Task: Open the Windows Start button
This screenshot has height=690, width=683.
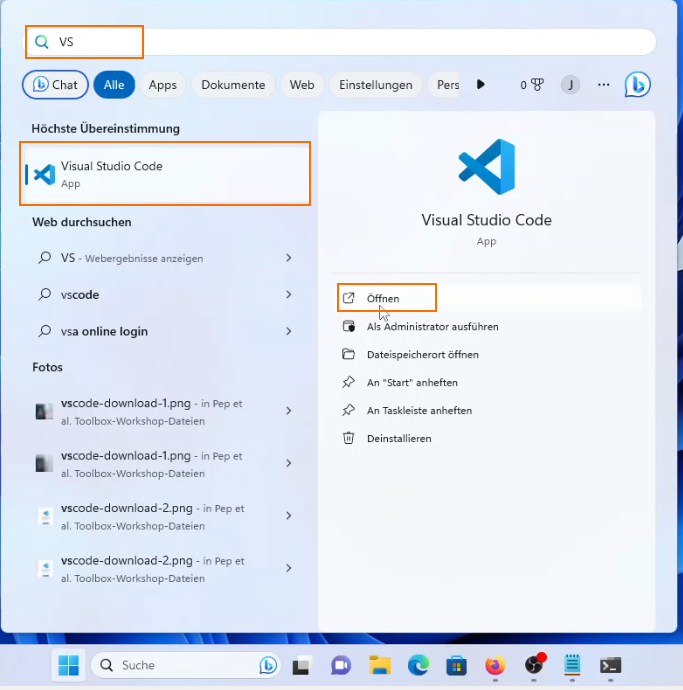Action: 69,665
